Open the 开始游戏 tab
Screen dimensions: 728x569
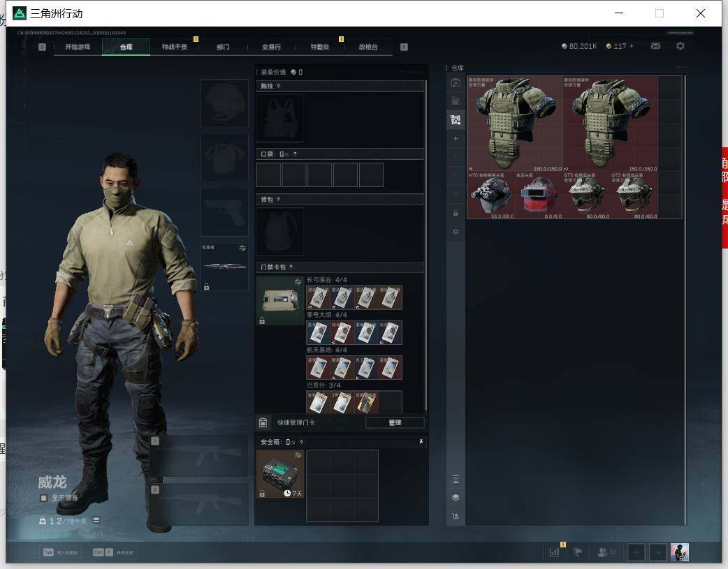78,47
